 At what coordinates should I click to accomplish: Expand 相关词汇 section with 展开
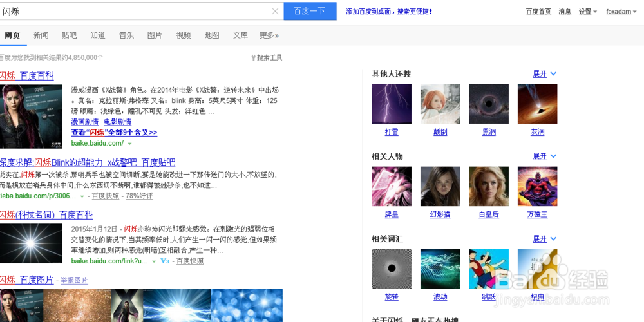click(545, 239)
